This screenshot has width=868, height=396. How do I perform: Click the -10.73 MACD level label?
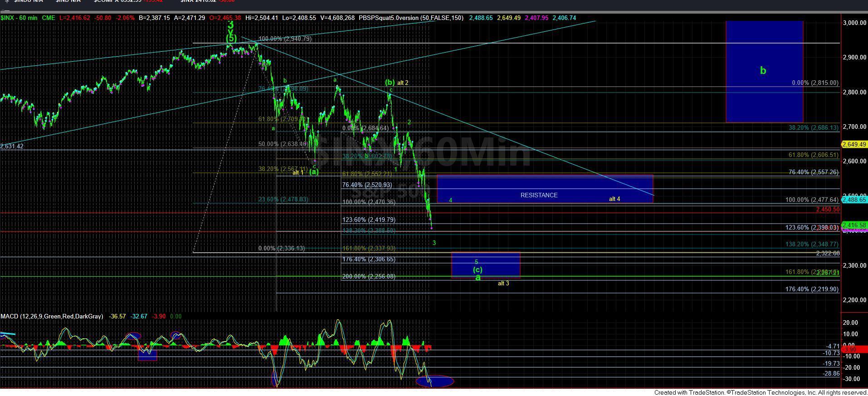(831, 353)
